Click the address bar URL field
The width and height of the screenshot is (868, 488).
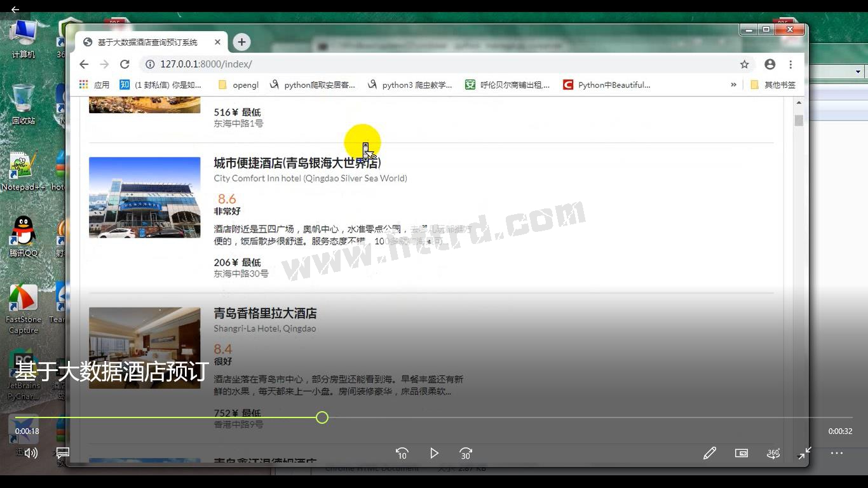(438, 64)
